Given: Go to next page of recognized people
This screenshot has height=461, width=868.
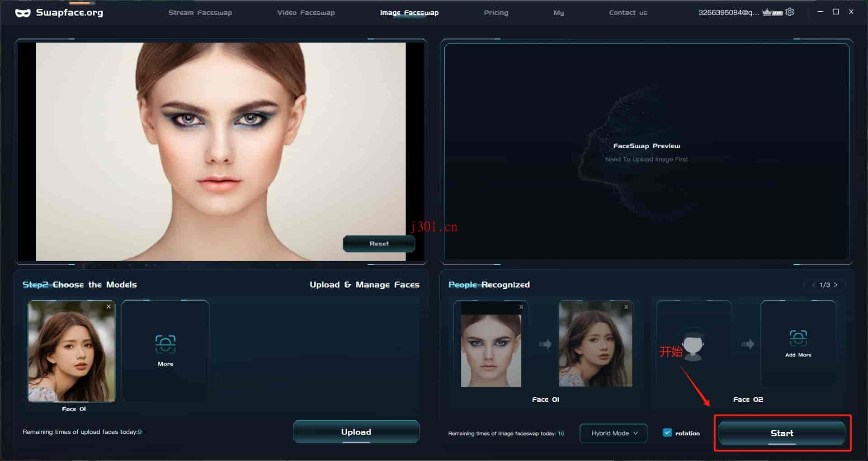Looking at the screenshot, I should click(x=835, y=285).
